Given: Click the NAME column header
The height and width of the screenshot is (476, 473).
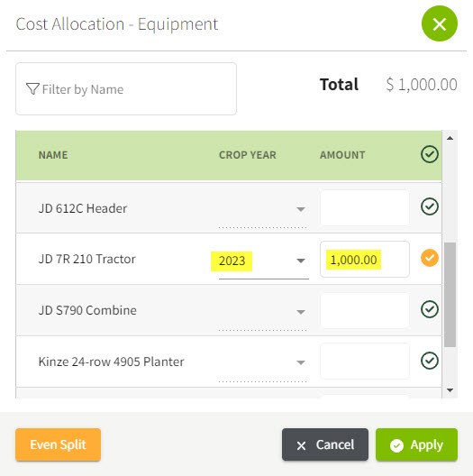Looking at the screenshot, I should click(x=53, y=155).
